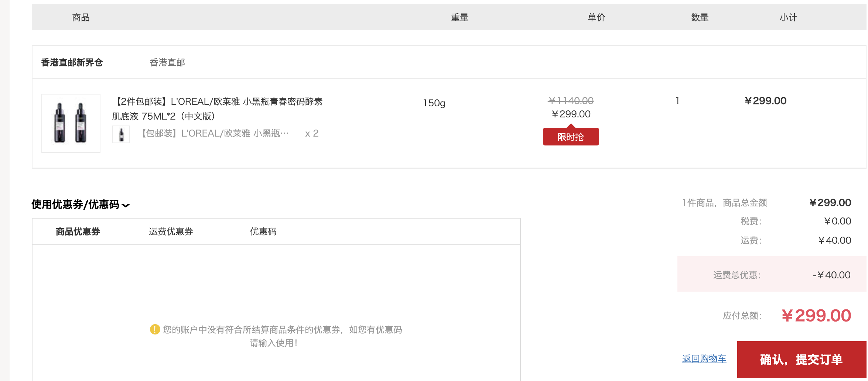Click the 商品 column header

pos(81,17)
